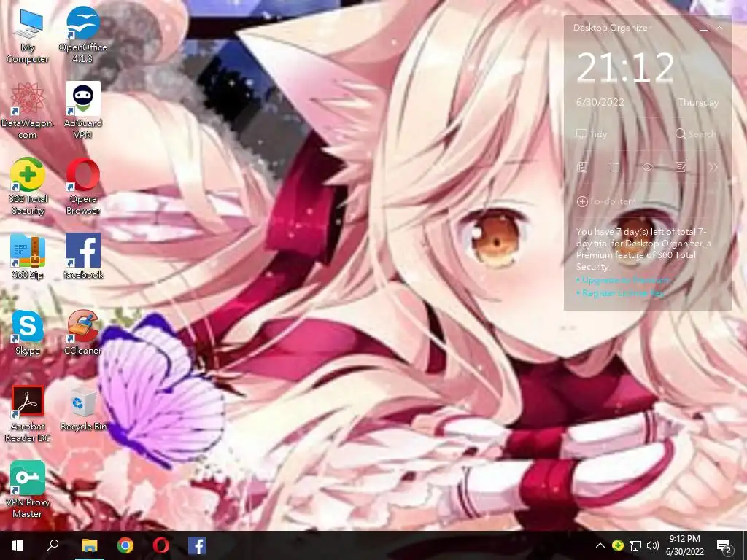Click 360 Total Security tray icon
Viewport: 747px width, 560px height.
[617, 545]
